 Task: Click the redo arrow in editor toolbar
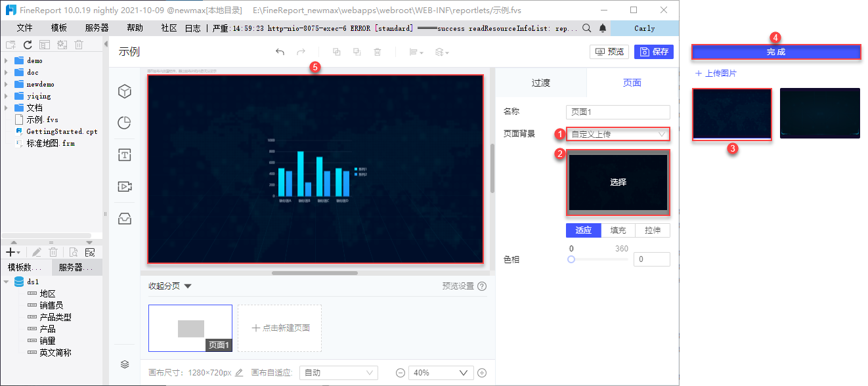301,52
